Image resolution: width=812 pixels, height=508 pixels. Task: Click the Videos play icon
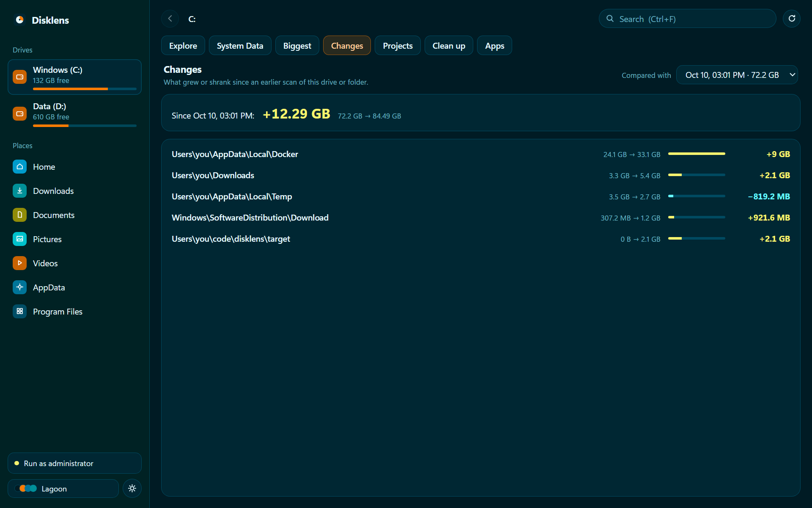pyautogui.click(x=19, y=263)
